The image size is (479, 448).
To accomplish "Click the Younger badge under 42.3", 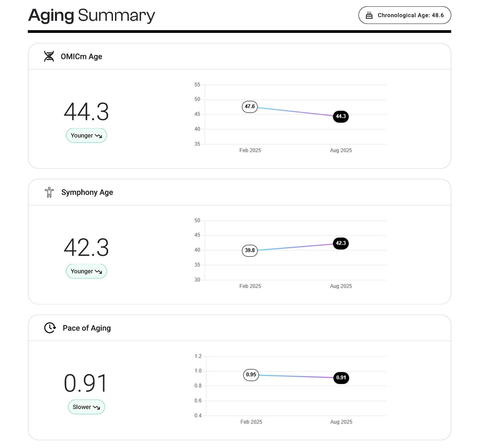I will (87, 271).
